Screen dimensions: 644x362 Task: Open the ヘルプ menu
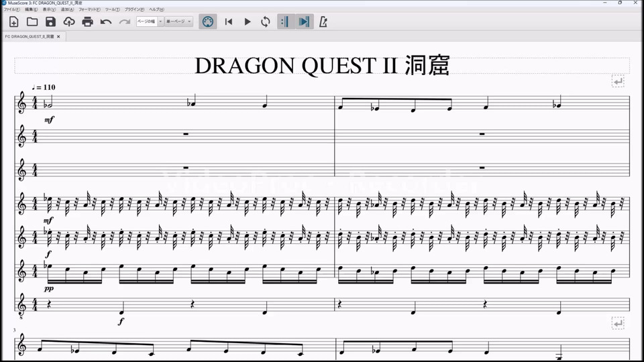click(x=156, y=9)
